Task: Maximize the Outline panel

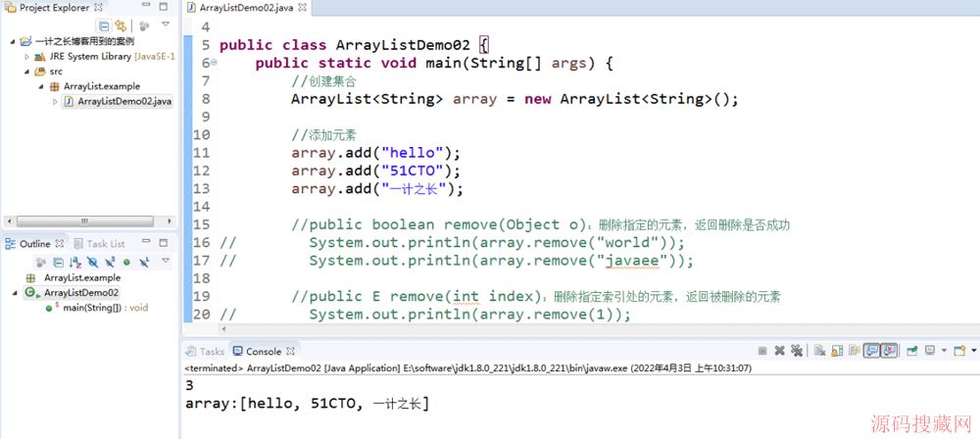Action: click(x=163, y=242)
